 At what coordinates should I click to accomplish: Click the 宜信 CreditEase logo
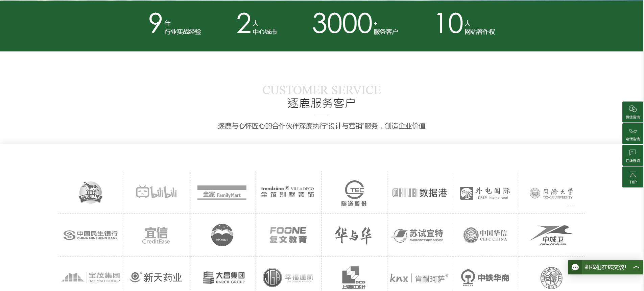[x=156, y=236]
